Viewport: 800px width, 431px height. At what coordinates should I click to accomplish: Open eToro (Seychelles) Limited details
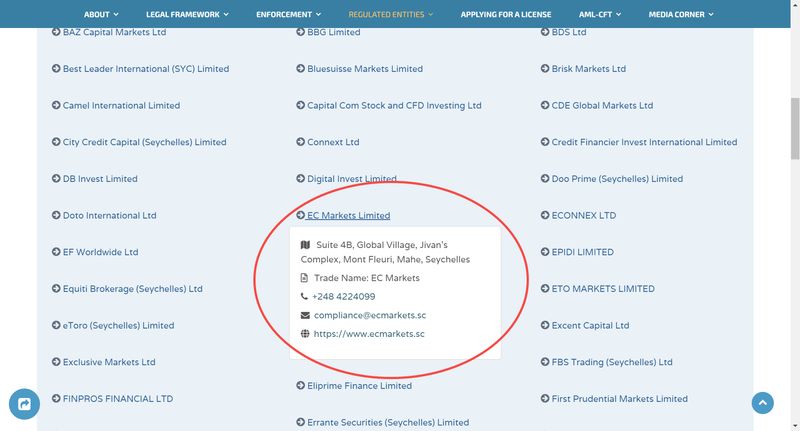pyautogui.click(x=118, y=325)
